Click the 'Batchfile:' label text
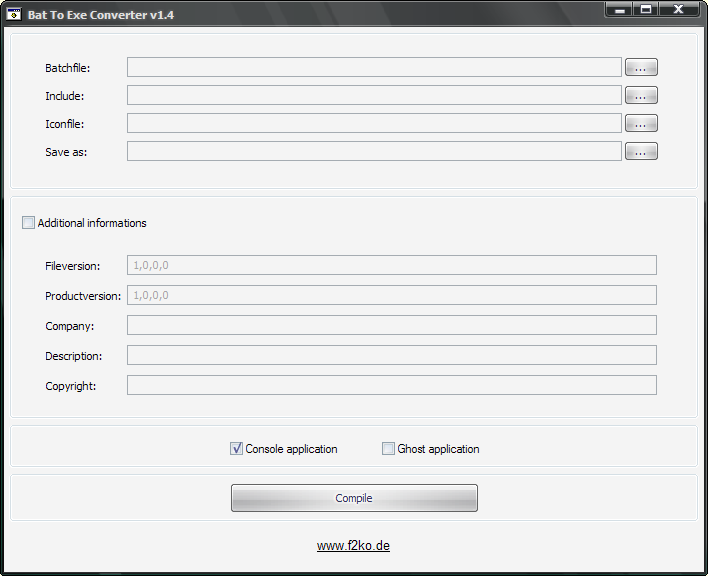The image size is (708, 576). click(68, 68)
